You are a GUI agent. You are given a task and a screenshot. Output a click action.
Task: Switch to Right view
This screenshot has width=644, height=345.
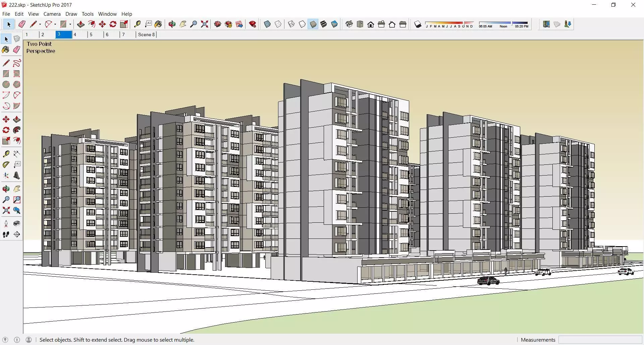coord(381,24)
